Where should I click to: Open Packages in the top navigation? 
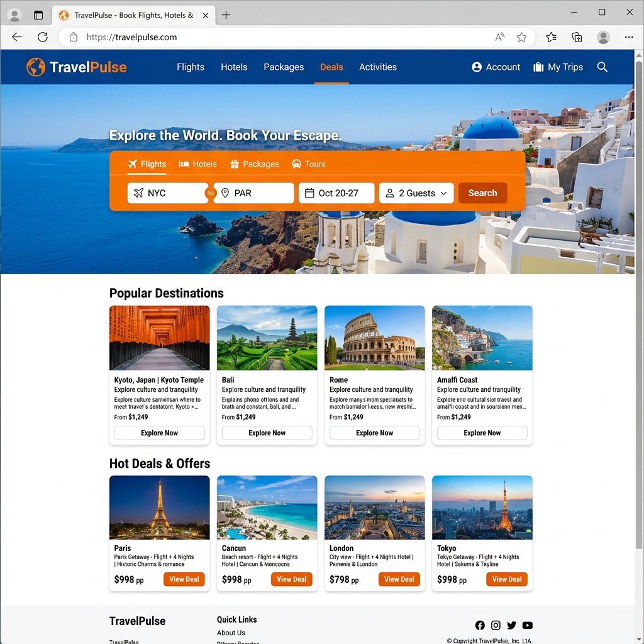point(284,67)
